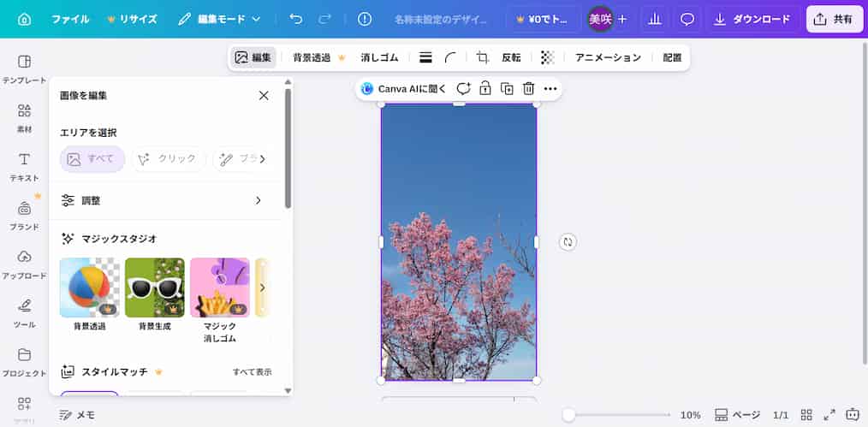Expand the 編集モード dropdown
The height and width of the screenshot is (427, 868).
[219, 20]
